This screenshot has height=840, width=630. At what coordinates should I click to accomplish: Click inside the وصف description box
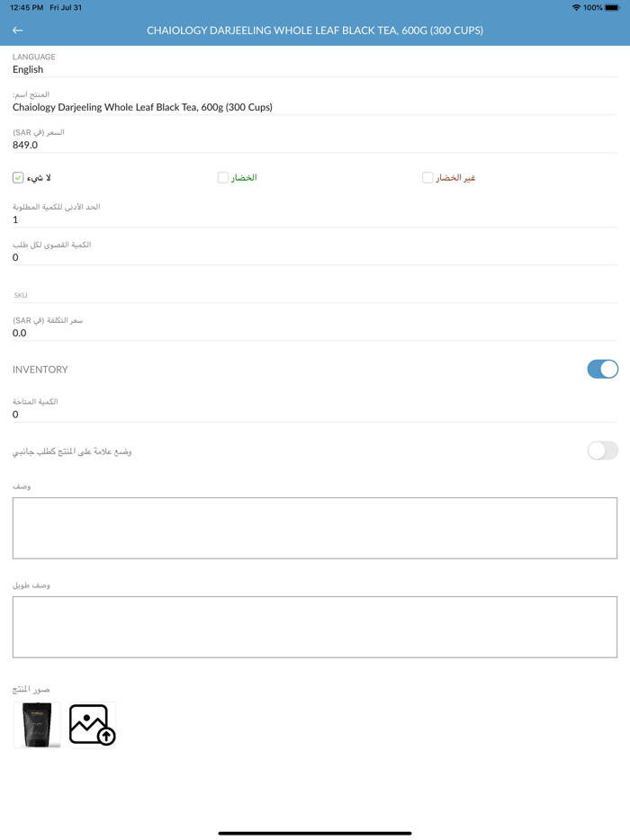click(315, 528)
